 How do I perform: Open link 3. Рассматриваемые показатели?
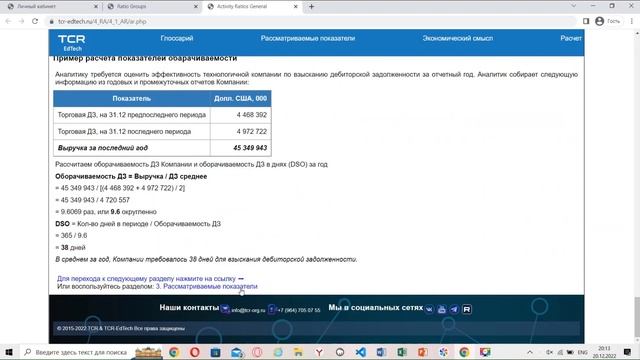tap(207, 286)
